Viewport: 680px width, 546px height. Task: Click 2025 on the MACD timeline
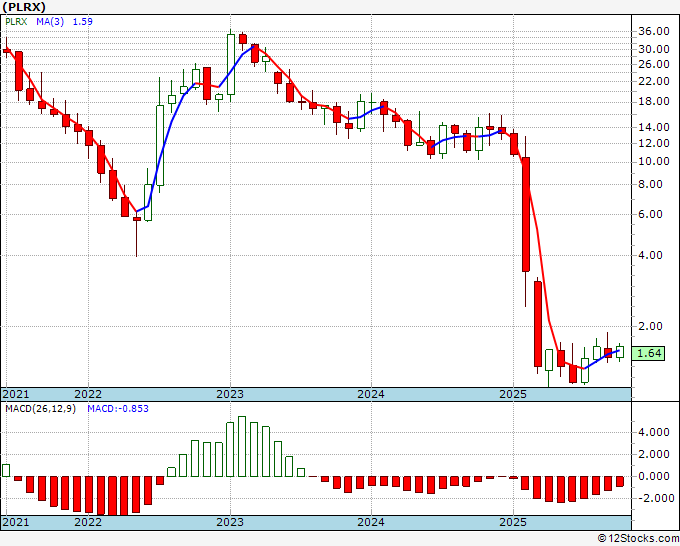pyautogui.click(x=513, y=522)
